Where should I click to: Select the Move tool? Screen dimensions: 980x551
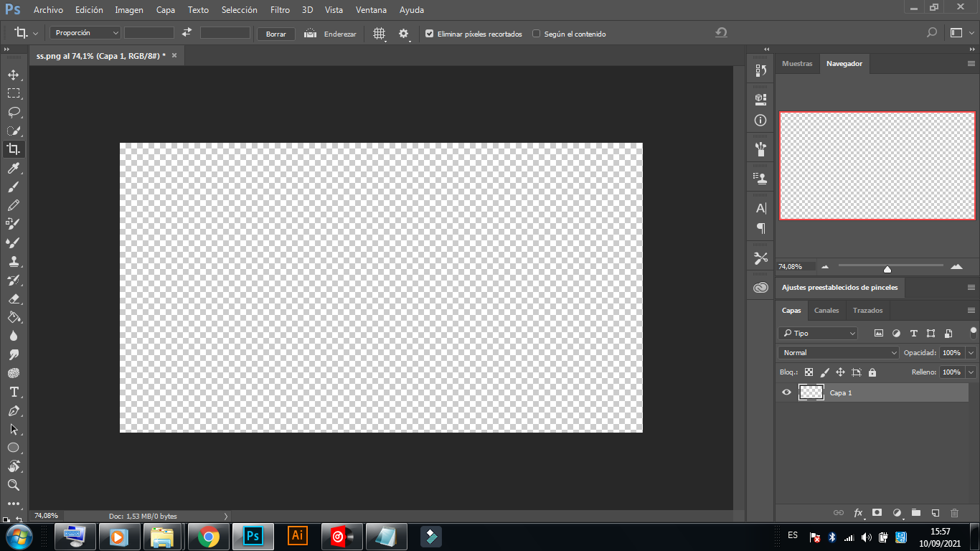pyautogui.click(x=14, y=75)
